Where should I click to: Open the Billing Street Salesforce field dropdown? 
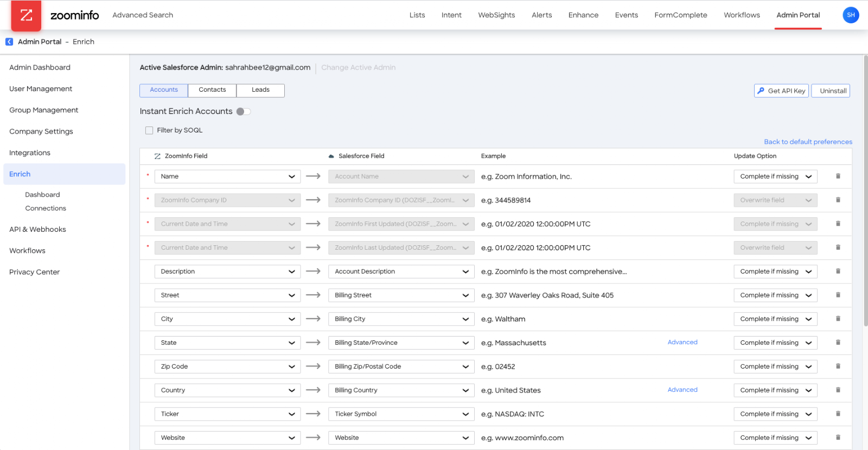pos(401,295)
